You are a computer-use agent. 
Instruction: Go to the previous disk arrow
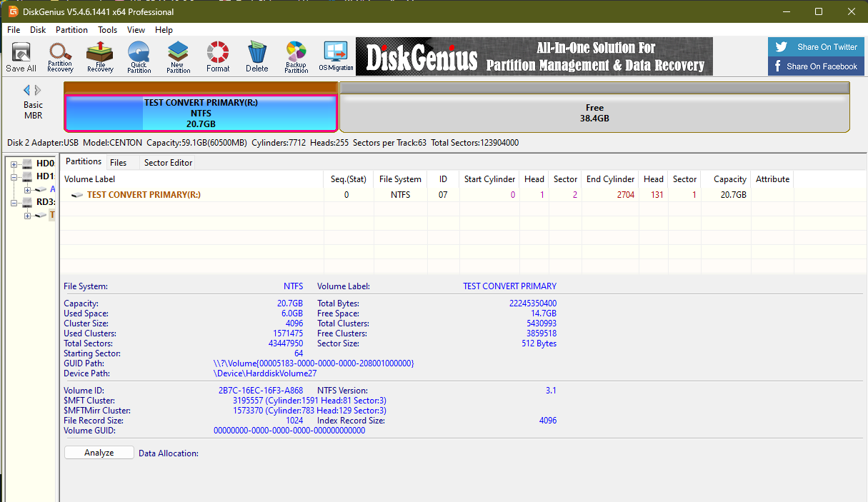27,90
